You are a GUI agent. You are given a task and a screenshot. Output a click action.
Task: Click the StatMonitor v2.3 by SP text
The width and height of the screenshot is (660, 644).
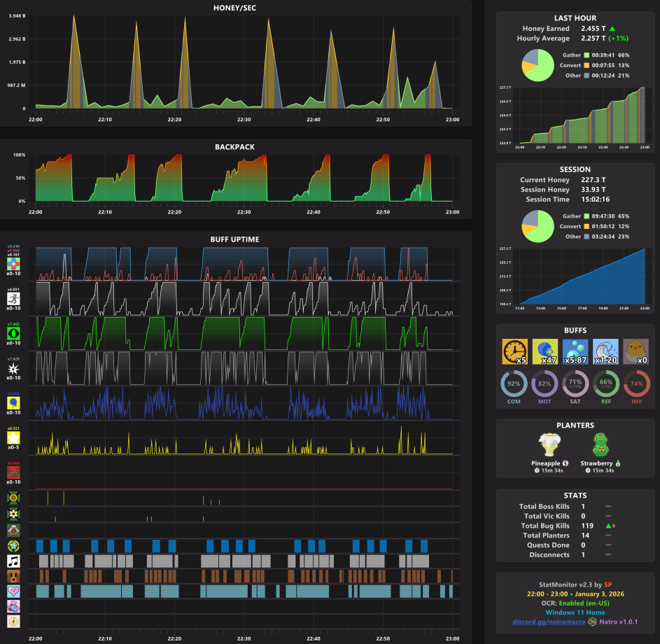(575, 584)
